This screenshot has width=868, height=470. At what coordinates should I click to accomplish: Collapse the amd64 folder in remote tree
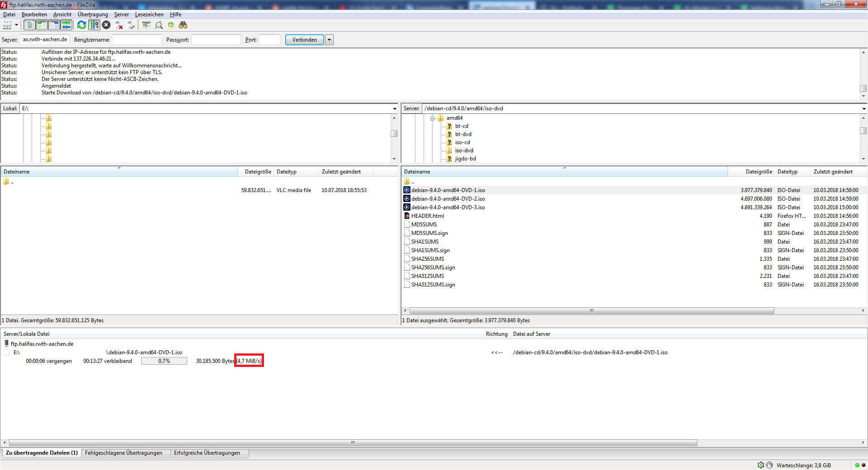[433, 118]
